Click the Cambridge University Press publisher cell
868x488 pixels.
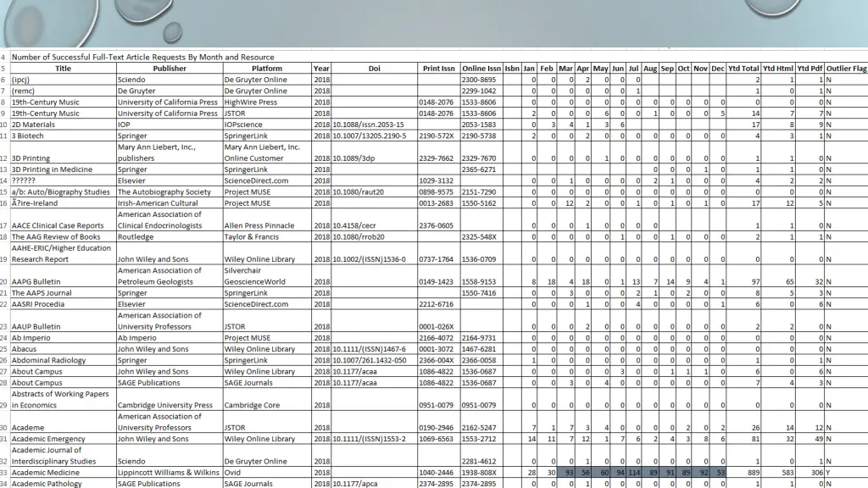170,400
